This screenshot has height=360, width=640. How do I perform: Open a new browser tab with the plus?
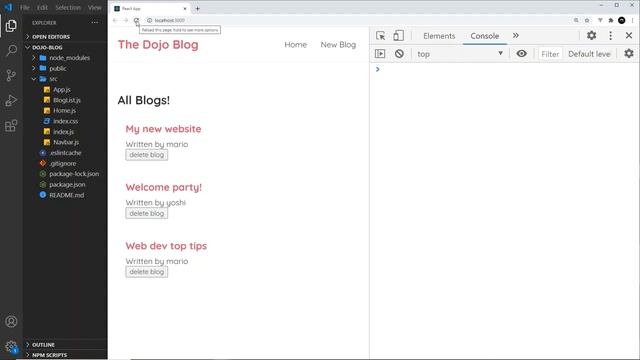click(x=198, y=8)
